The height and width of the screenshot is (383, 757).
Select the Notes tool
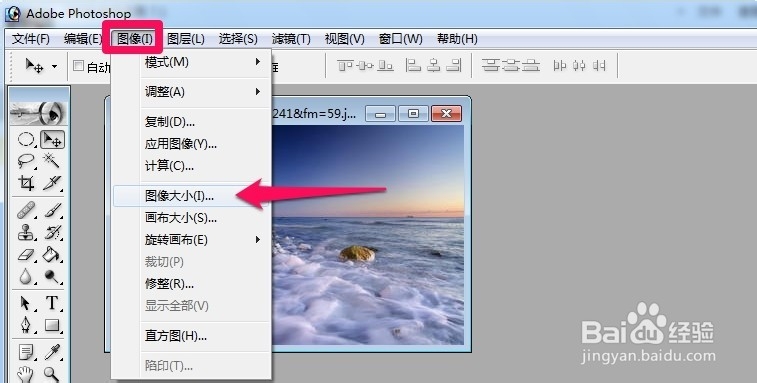(x=26, y=352)
